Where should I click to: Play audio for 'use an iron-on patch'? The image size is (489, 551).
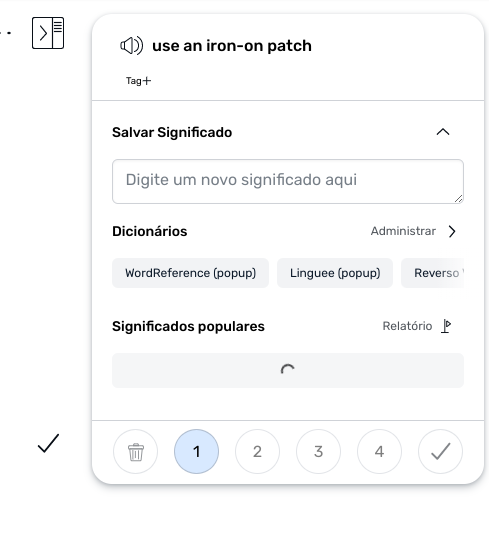[x=131, y=46]
